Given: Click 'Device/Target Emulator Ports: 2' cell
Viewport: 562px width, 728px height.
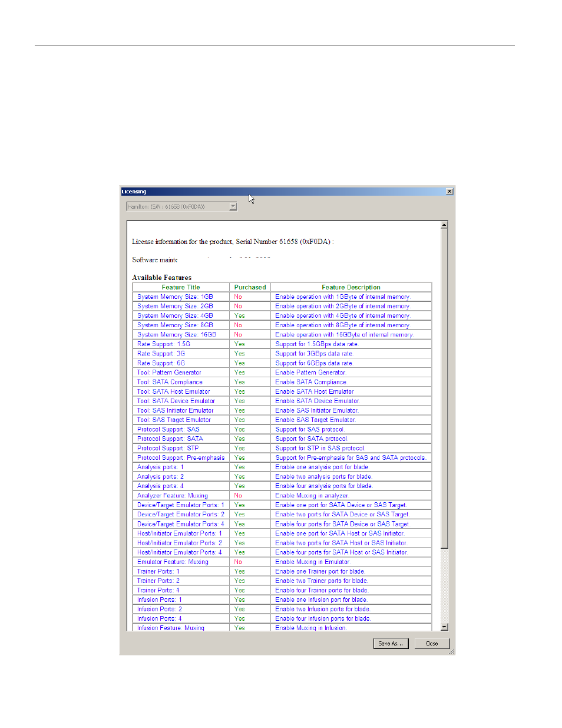Looking at the screenshot, I should 181,514.
